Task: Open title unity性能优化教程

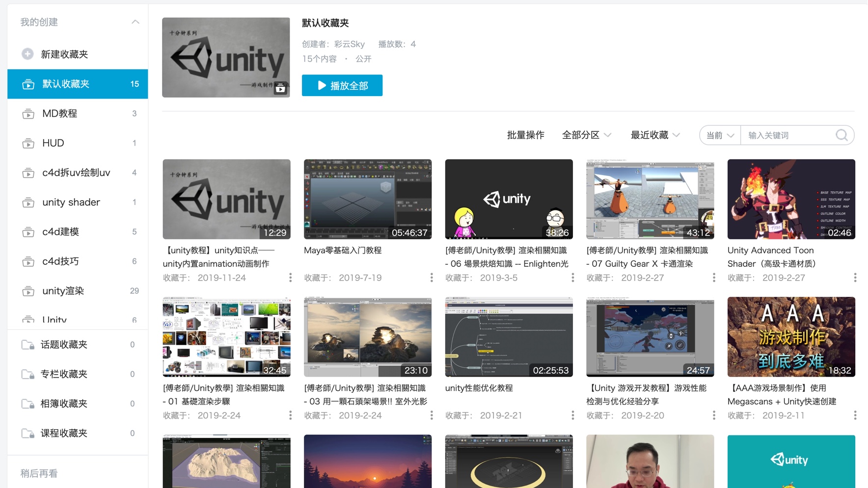Action: (479, 388)
